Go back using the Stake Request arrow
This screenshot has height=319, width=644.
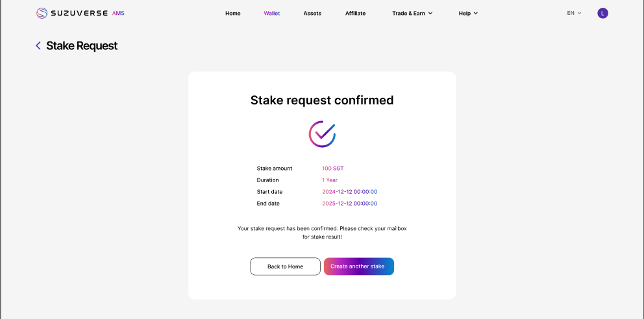[x=38, y=45]
